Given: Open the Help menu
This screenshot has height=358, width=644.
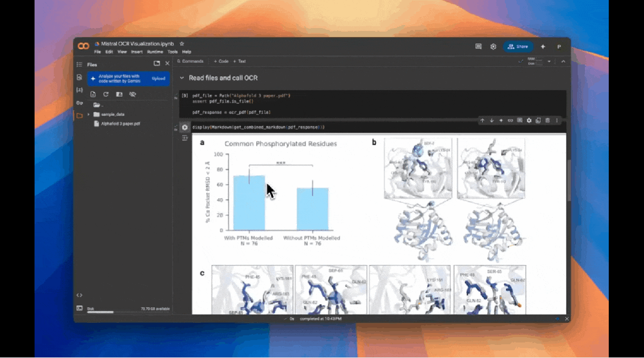Looking at the screenshot, I should pyautogui.click(x=186, y=52).
